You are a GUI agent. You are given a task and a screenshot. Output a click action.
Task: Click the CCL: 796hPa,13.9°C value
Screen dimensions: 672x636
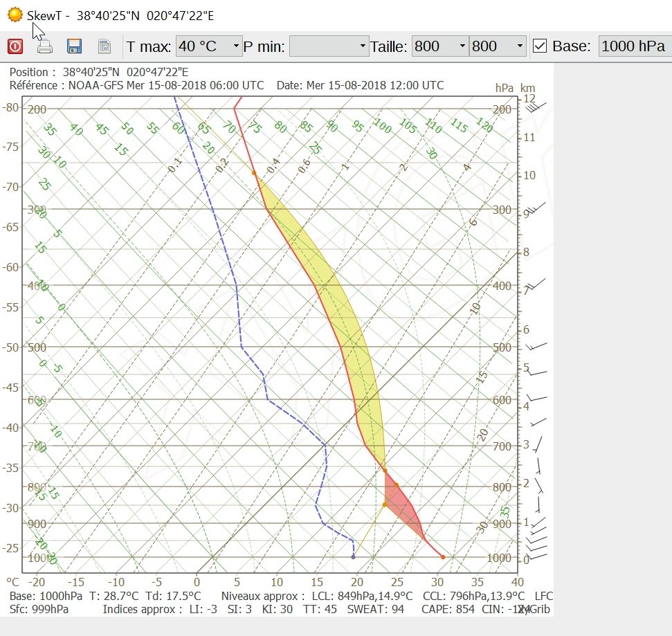tap(473, 596)
